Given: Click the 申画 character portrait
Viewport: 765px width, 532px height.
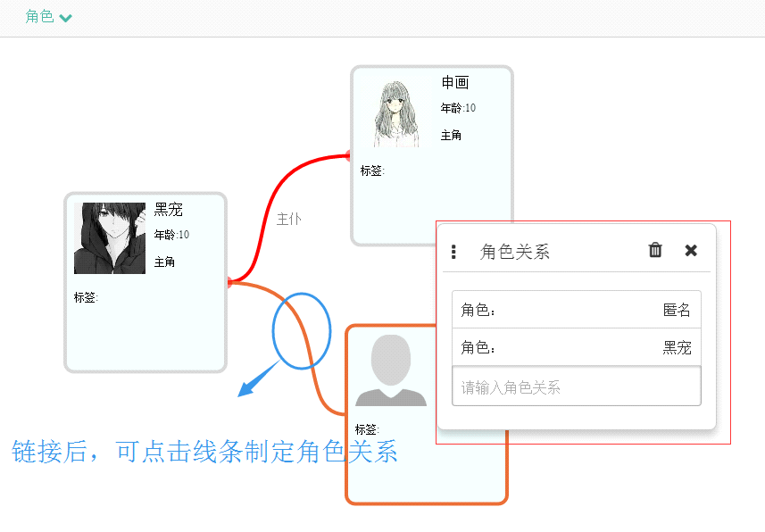Looking at the screenshot, I should pyautogui.click(x=395, y=114).
